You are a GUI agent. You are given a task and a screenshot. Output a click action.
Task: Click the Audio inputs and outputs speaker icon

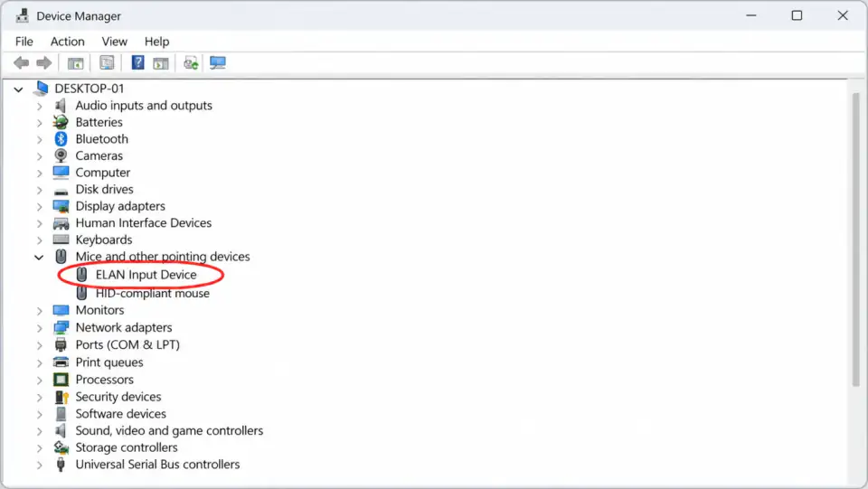[x=61, y=105]
